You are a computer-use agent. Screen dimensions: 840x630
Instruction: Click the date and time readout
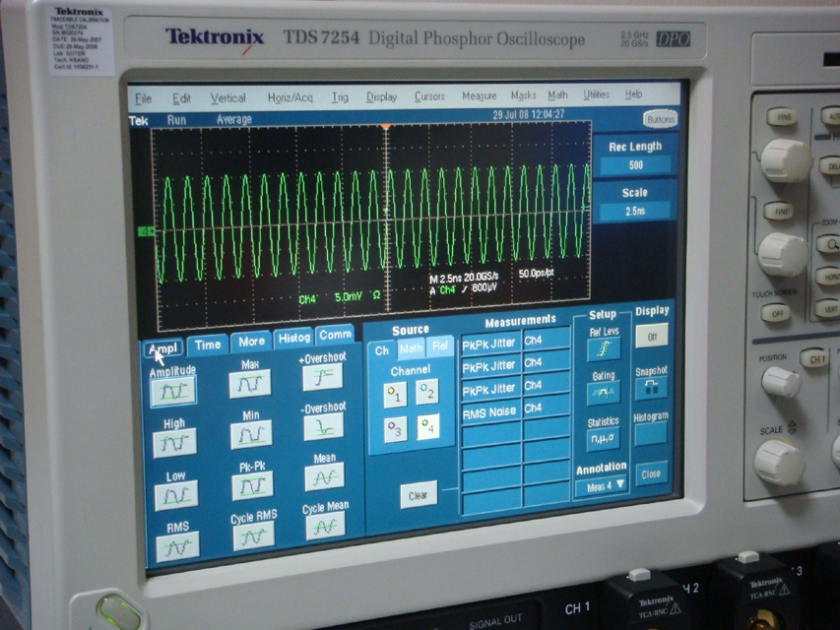click(x=529, y=114)
